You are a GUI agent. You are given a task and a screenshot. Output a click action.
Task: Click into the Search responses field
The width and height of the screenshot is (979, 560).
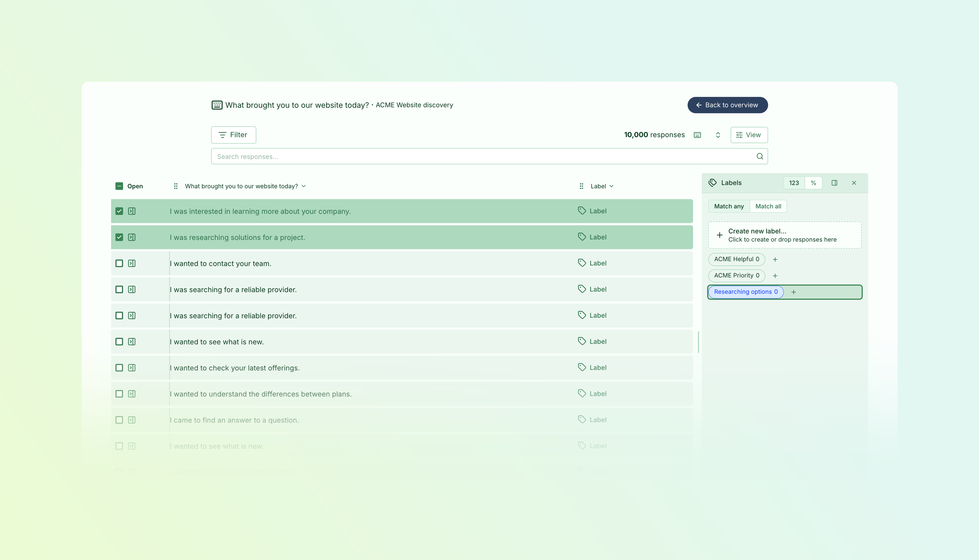[x=489, y=156]
